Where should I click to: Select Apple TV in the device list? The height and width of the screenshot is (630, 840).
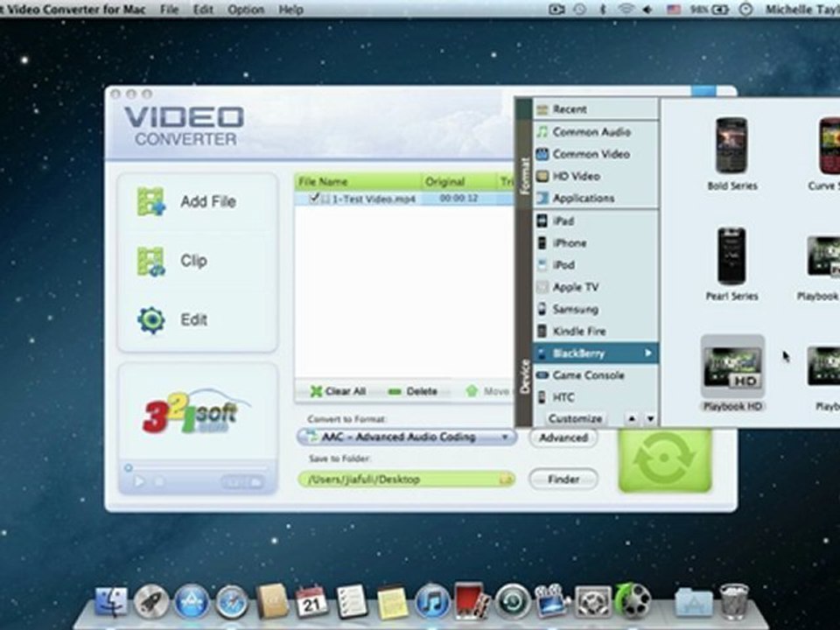(x=596, y=287)
